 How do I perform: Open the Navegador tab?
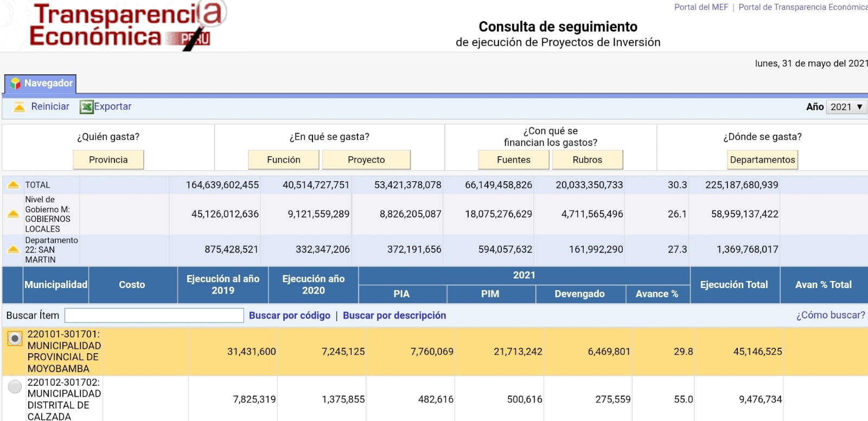click(x=41, y=84)
